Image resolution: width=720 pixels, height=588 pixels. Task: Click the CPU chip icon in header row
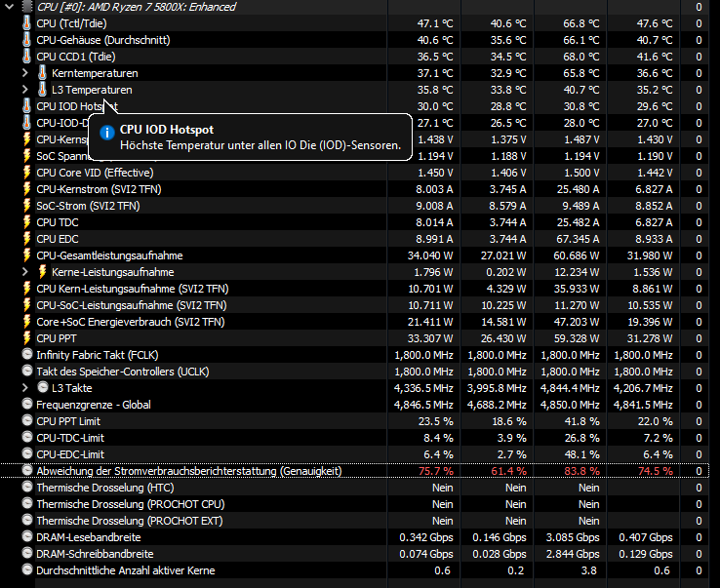tap(27, 7)
